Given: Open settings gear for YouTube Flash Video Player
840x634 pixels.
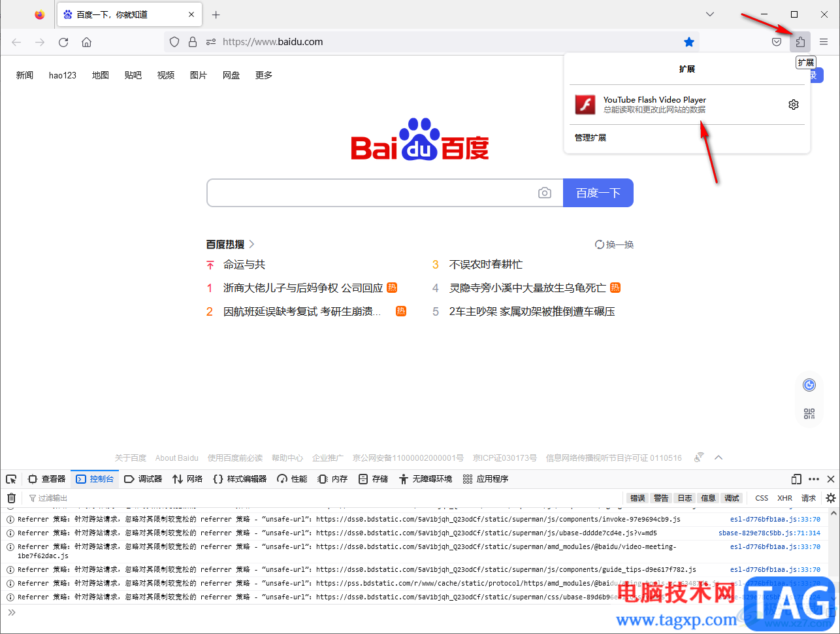Looking at the screenshot, I should pos(794,105).
